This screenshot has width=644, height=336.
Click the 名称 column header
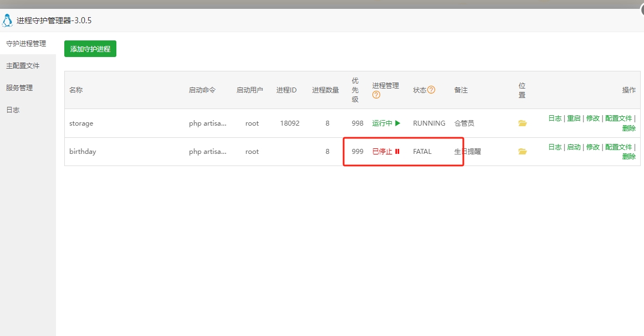click(75, 90)
